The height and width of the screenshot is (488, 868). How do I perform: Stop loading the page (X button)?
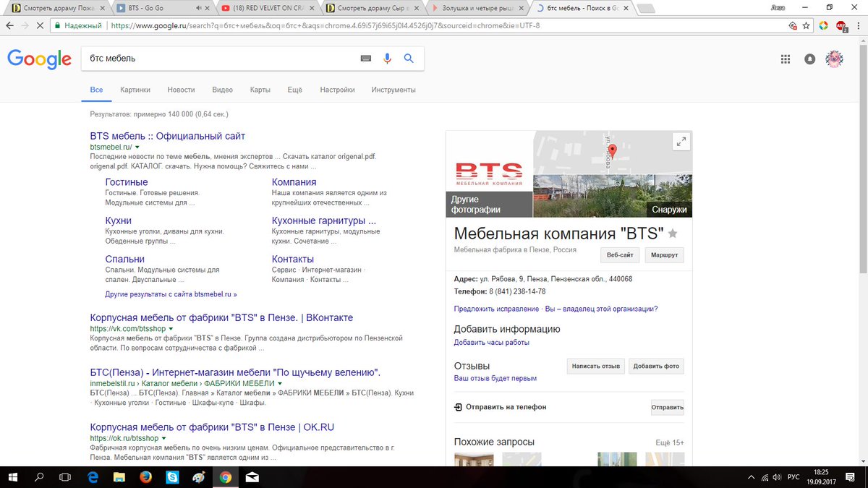tap(40, 25)
